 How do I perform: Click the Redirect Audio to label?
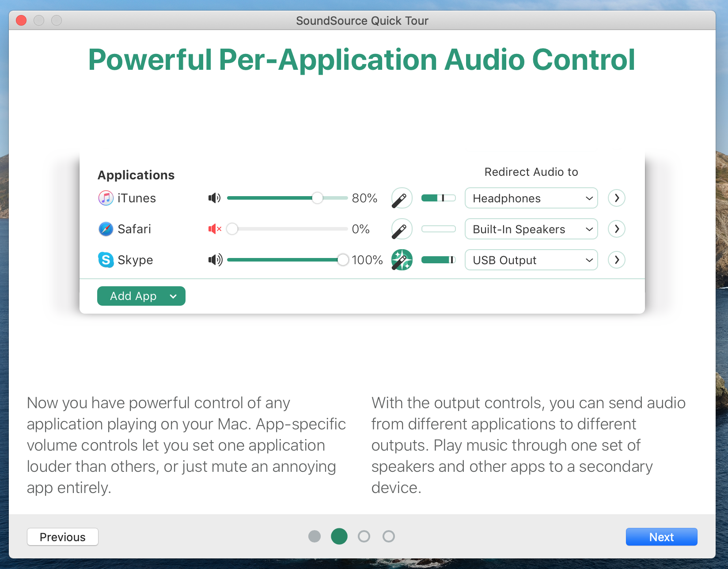pyautogui.click(x=531, y=172)
